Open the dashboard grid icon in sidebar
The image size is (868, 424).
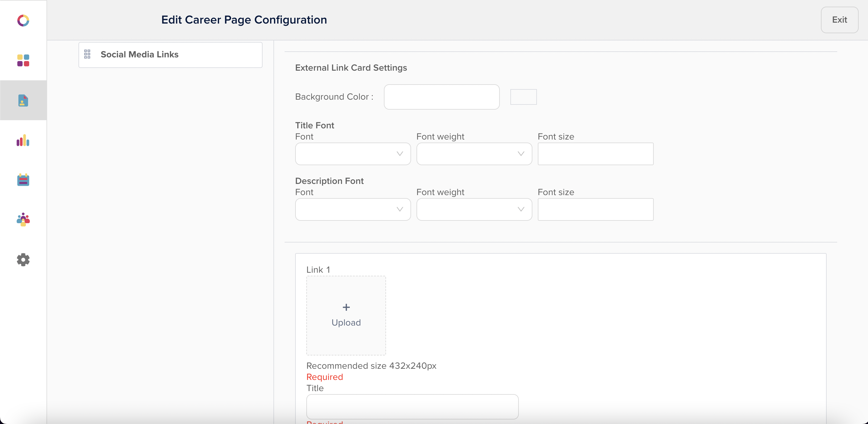(x=23, y=60)
